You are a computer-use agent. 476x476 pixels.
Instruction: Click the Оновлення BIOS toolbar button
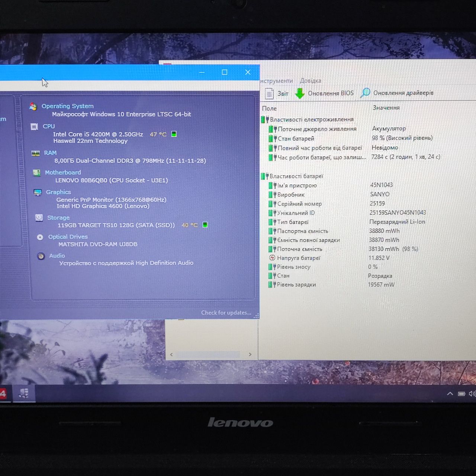pyautogui.click(x=324, y=93)
